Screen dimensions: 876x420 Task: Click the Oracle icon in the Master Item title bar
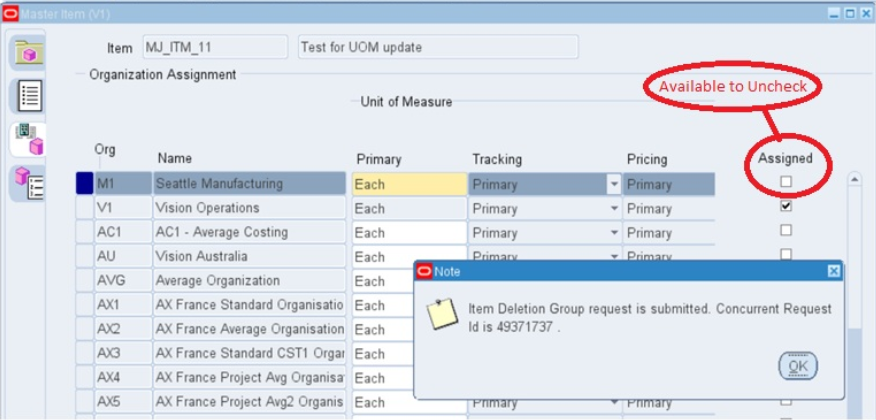coord(9,11)
